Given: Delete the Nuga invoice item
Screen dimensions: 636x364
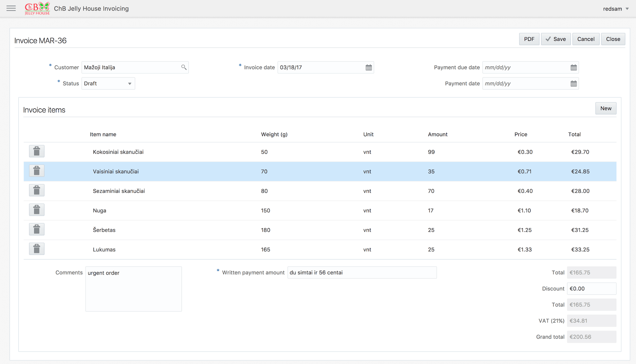Looking at the screenshot, I should tap(37, 210).
